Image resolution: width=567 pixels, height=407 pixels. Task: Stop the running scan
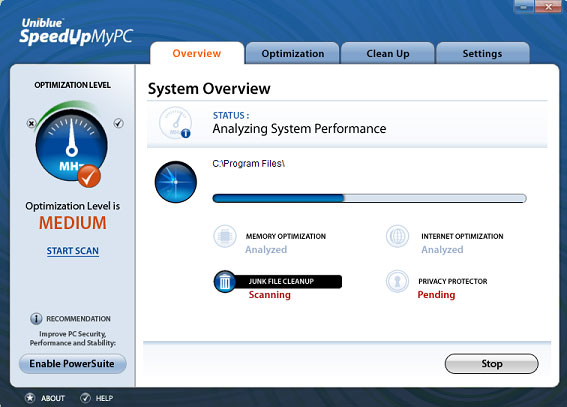(x=491, y=364)
